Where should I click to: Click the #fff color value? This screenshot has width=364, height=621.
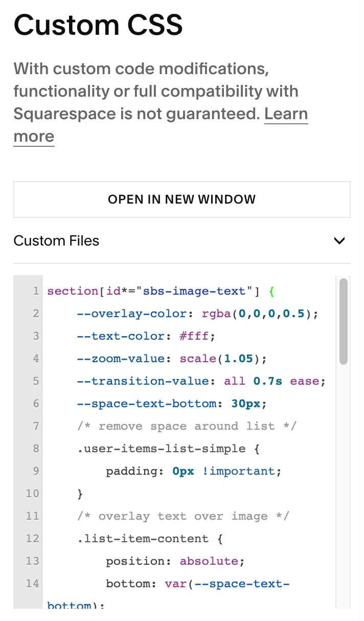(194, 336)
